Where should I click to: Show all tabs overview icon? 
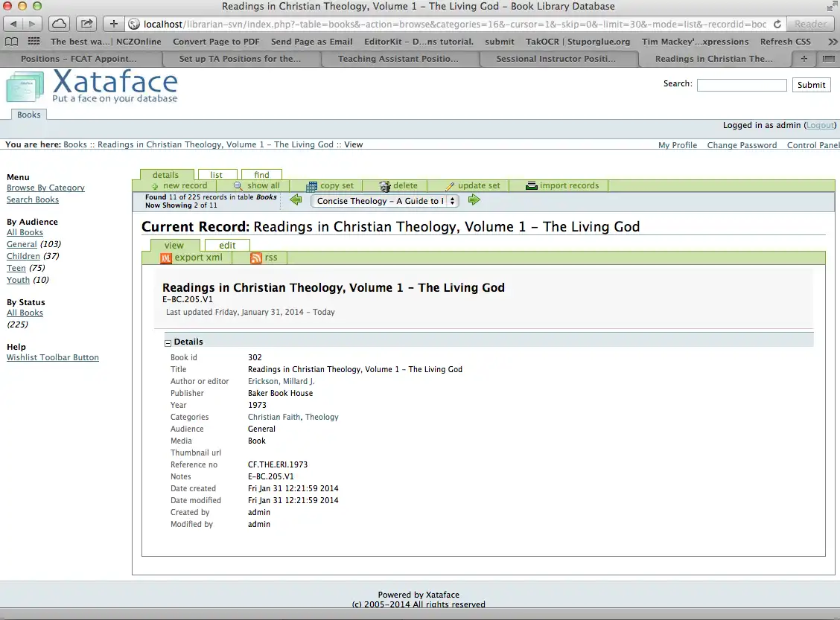828,58
